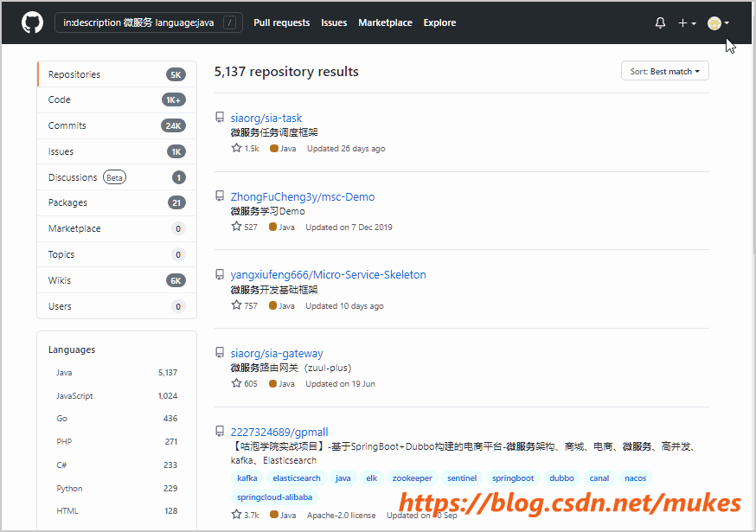Screen dimensions: 756x532
Task: Filter by Java language
Action: coord(117,372)
